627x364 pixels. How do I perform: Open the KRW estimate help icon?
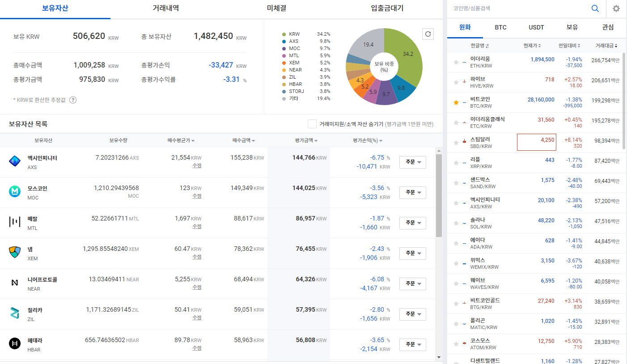[x=73, y=100]
